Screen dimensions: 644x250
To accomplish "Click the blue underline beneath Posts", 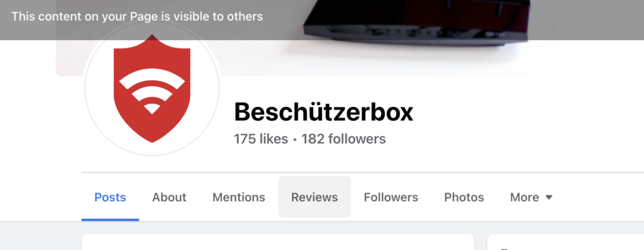I will 110,220.
